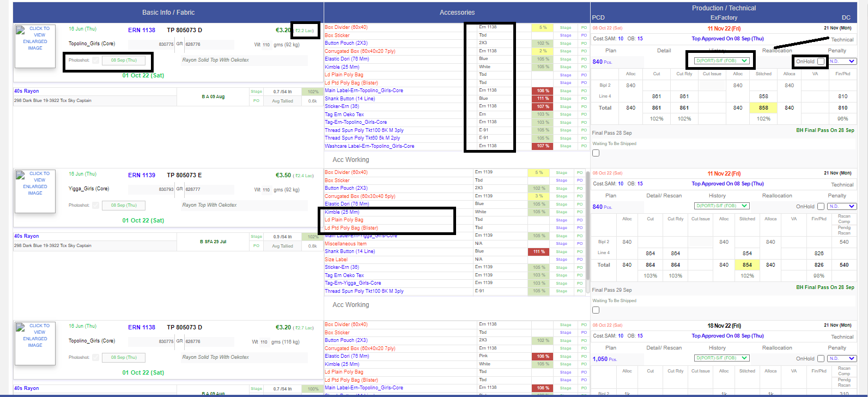Click the 1,050 Pcs. quantity
The image size is (868, 397).
[x=605, y=359]
